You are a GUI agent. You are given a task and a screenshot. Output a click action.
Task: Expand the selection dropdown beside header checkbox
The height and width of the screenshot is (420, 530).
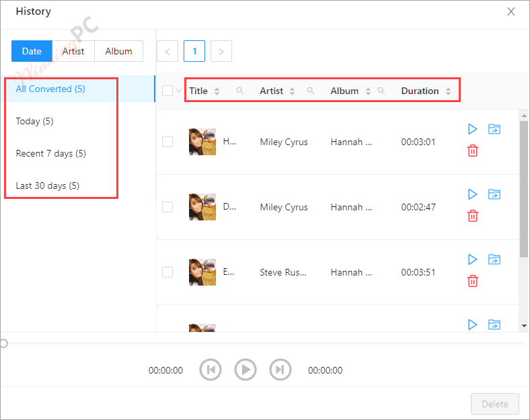[x=179, y=91]
